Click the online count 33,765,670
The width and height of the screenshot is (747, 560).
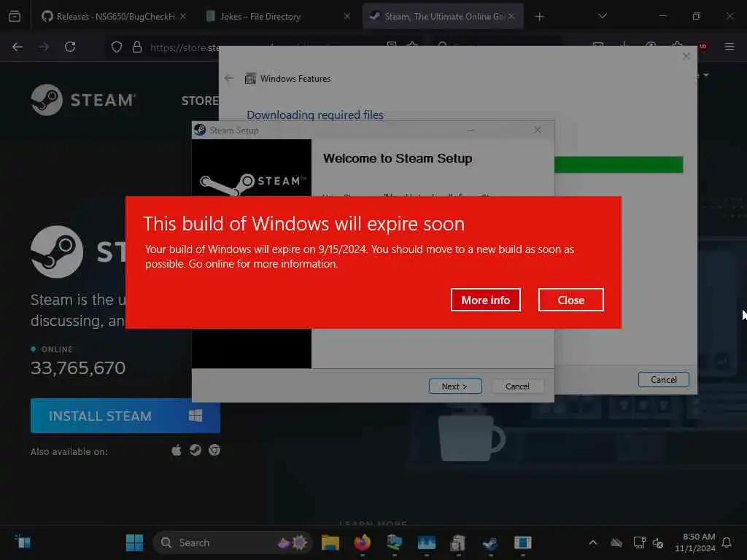click(x=78, y=367)
